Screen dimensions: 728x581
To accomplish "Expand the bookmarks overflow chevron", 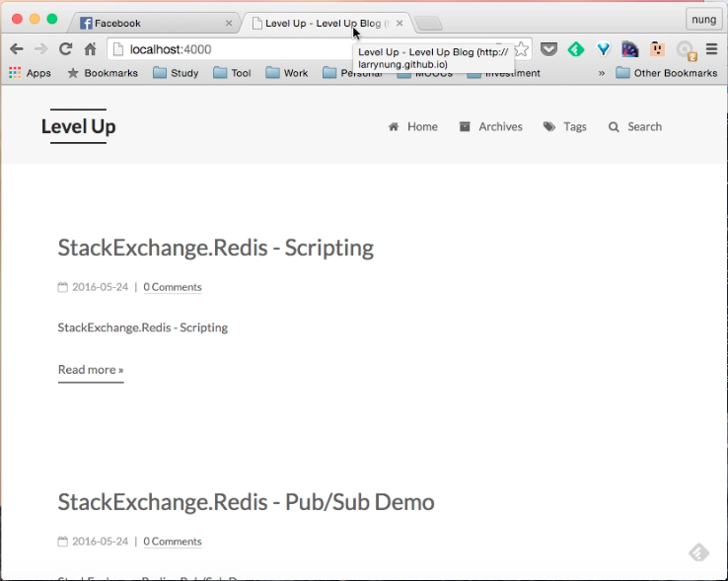I will click(x=602, y=73).
